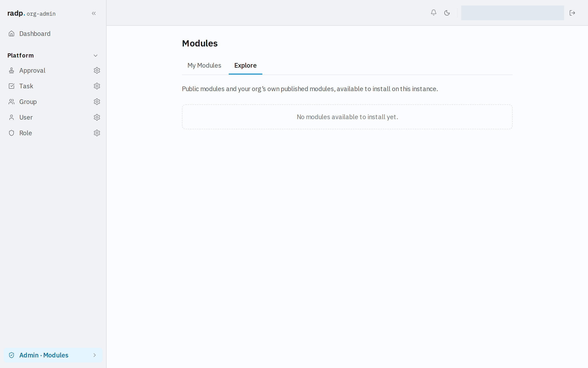Image resolution: width=588 pixels, height=368 pixels.
Task: Open the User page
Action: [26, 117]
